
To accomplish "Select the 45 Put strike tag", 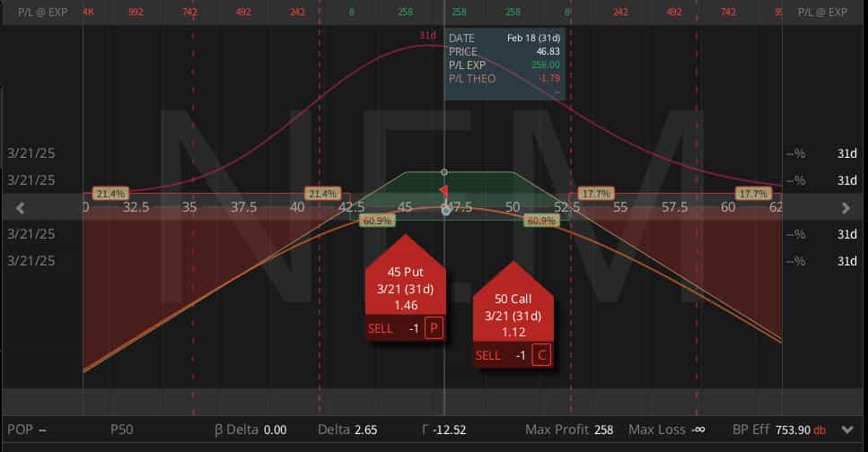I will click(x=405, y=288).
